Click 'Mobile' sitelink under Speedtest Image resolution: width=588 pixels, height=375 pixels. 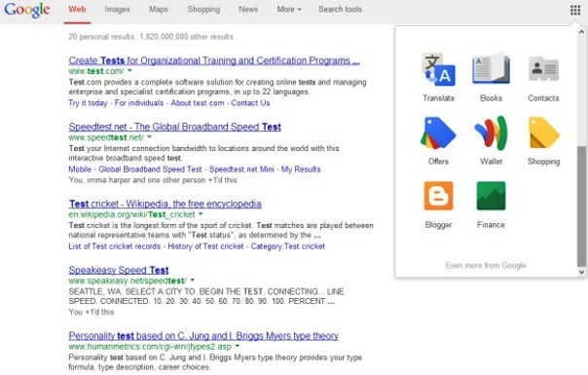(x=80, y=169)
